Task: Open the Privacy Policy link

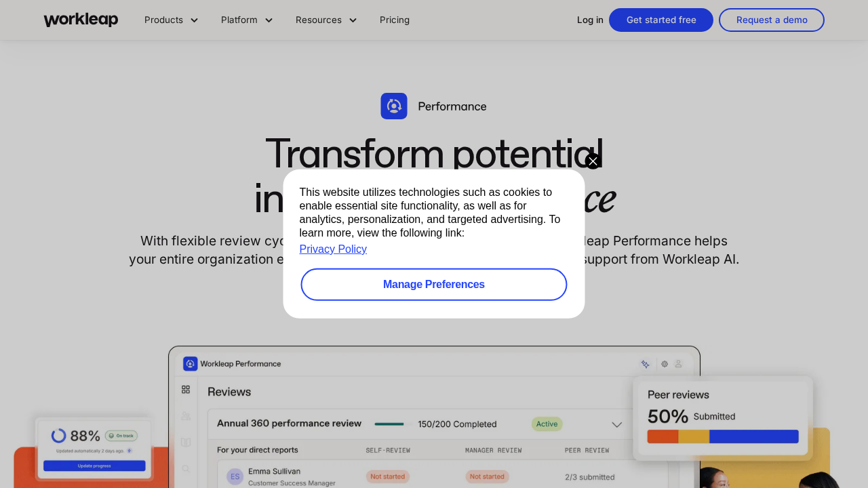Action: [333, 249]
